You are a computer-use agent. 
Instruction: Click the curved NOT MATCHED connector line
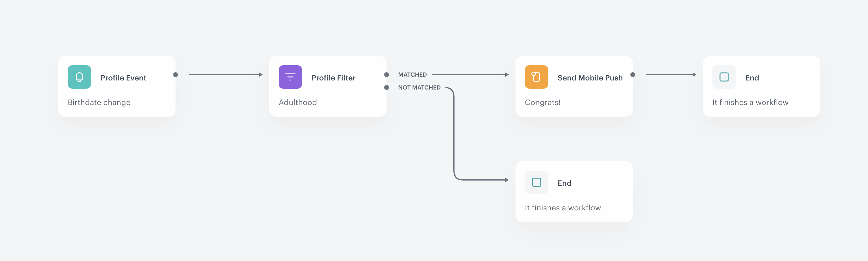(454, 135)
